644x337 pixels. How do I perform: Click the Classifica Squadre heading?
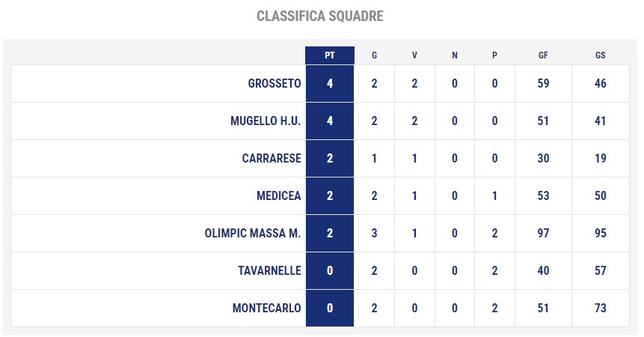320,16
